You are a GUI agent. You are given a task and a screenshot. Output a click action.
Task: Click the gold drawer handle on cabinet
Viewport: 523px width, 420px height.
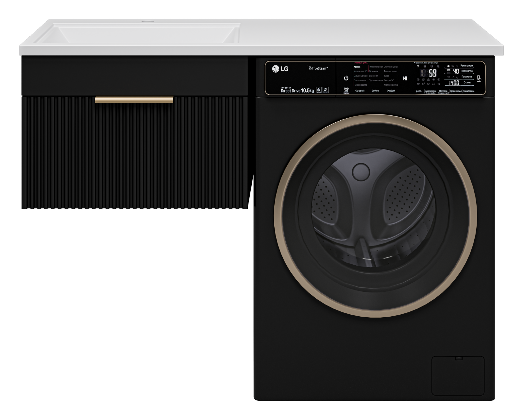pos(134,100)
